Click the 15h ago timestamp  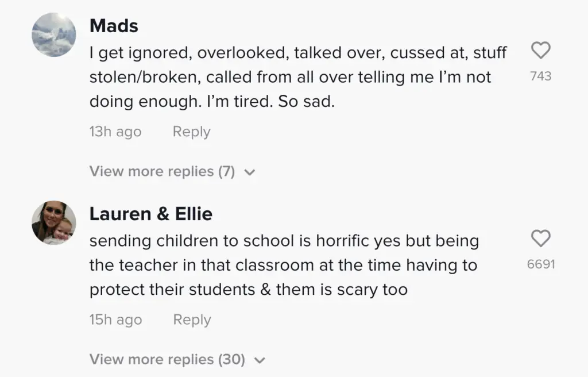click(115, 320)
